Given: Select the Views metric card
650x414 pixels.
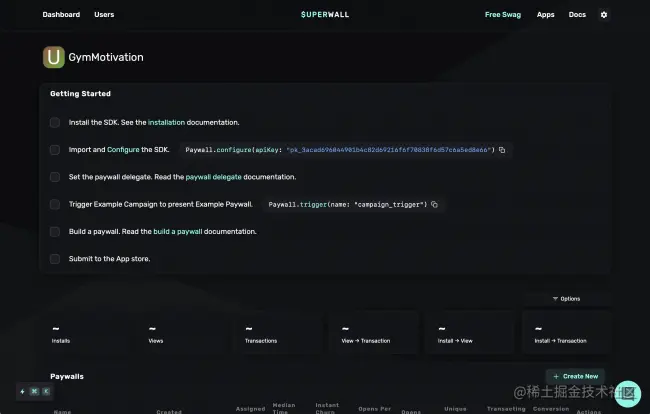Looking at the screenshot, I should [x=182, y=333].
